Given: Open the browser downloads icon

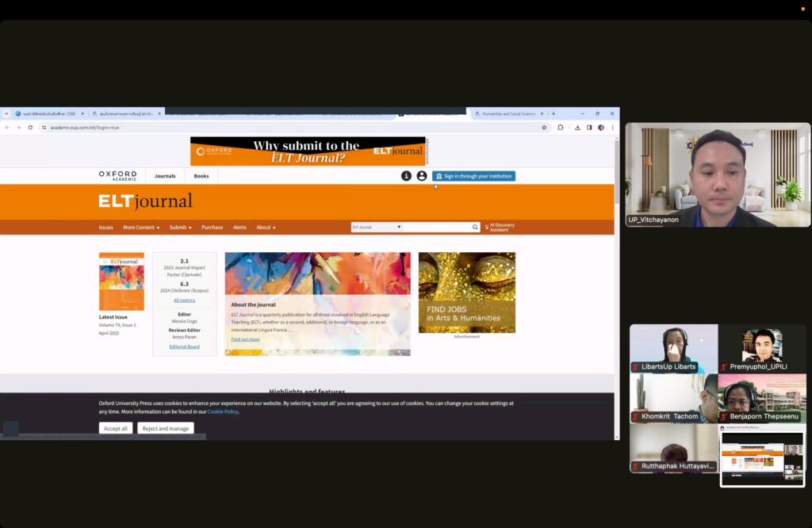Looking at the screenshot, I should click(577, 128).
